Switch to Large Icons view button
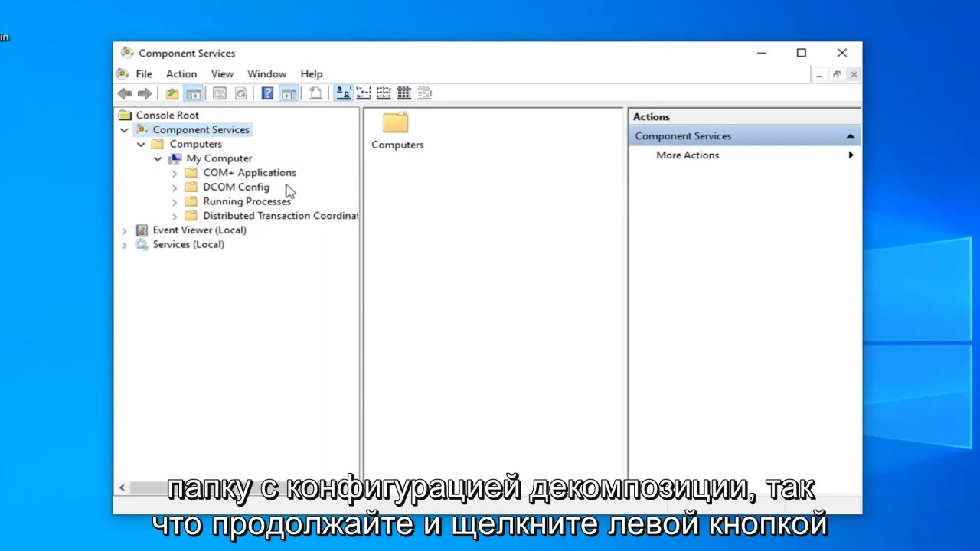The width and height of the screenshot is (980, 551). (344, 93)
